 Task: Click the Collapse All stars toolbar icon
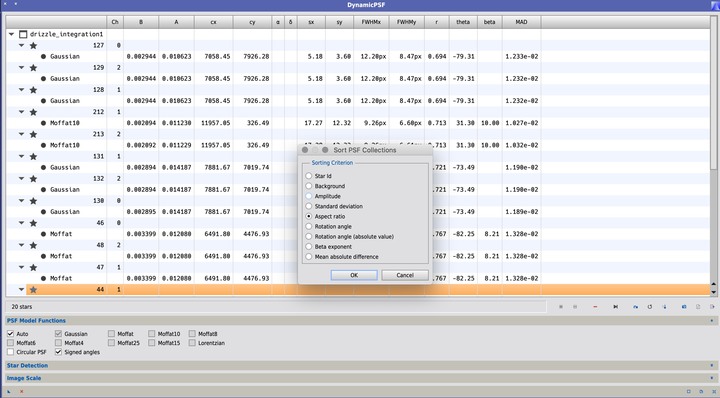coord(575,307)
